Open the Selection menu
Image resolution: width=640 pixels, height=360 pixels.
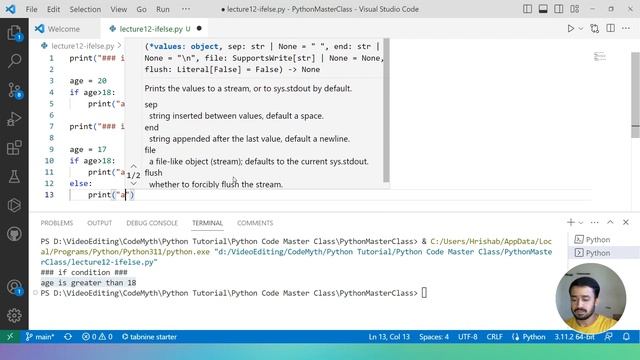tap(85, 9)
